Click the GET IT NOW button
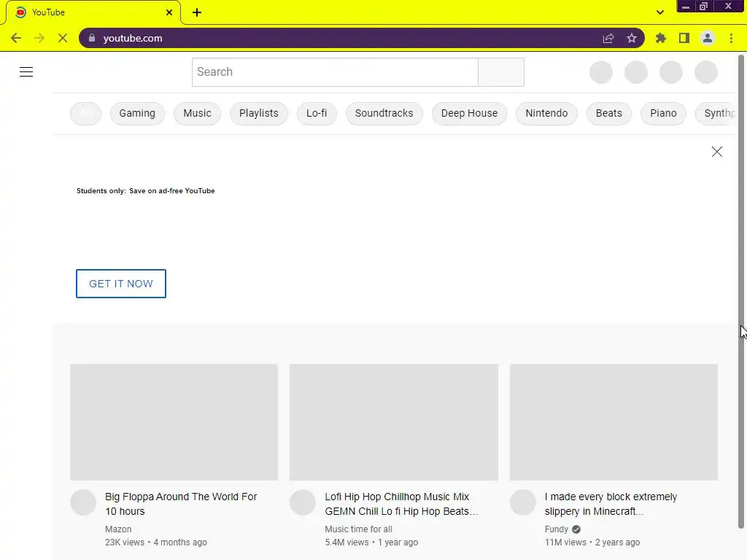 pyautogui.click(x=121, y=284)
